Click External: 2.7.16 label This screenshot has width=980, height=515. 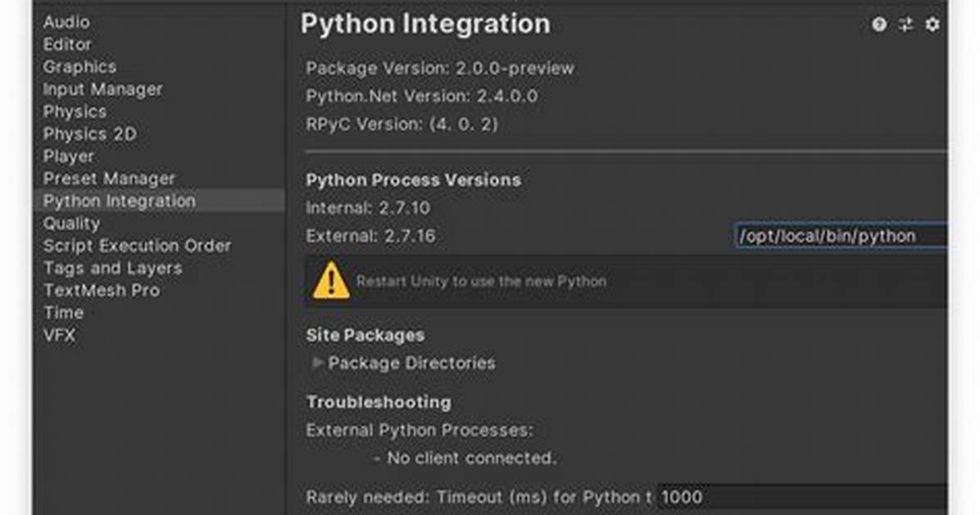pyautogui.click(x=370, y=236)
